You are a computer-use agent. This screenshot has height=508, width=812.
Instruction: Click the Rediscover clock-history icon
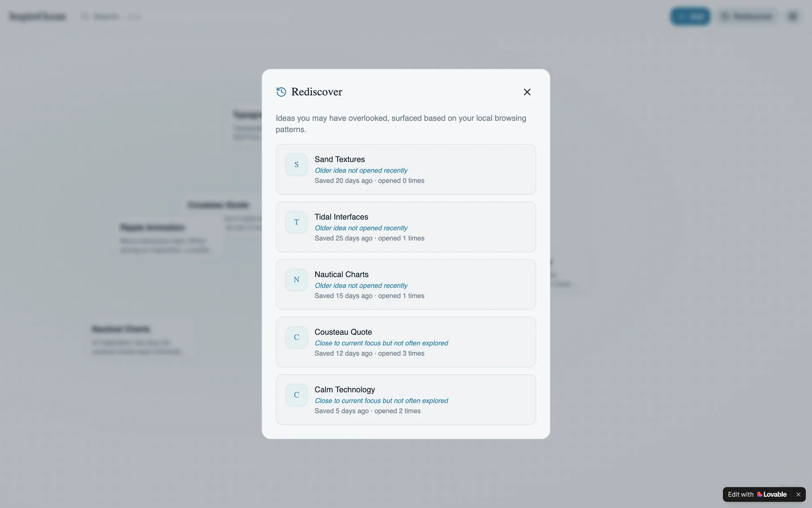tap(281, 92)
